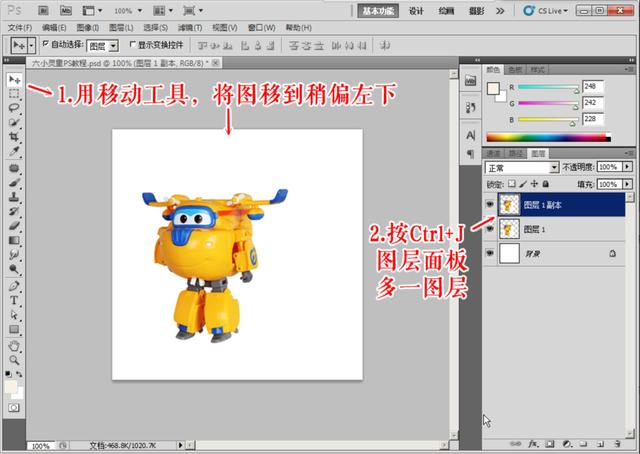This screenshot has height=454, width=640.
Task: Open status bar info arrow
Action: [x=180, y=445]
